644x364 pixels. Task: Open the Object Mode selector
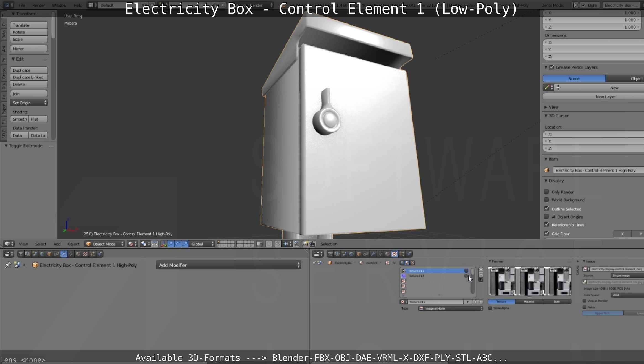[x=105, y=244]
